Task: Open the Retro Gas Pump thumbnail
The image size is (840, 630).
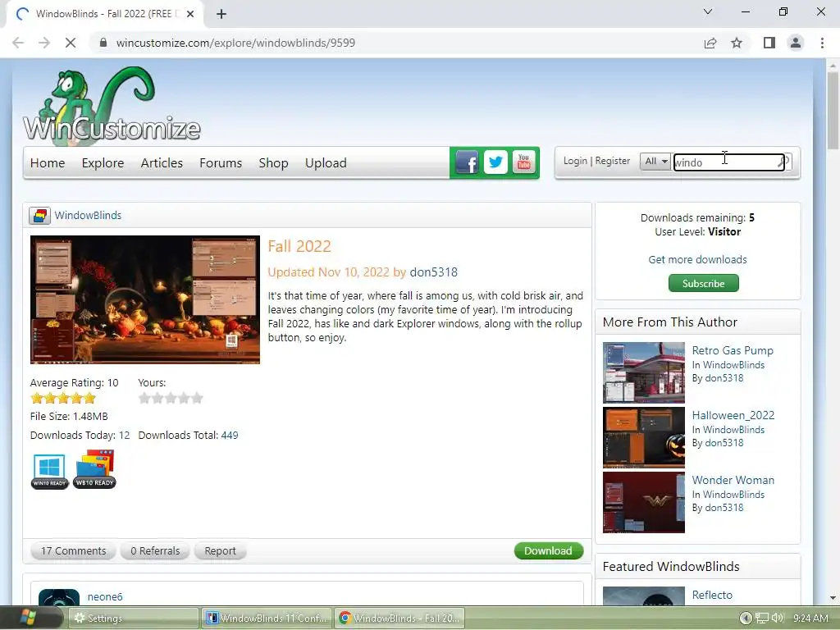Action: click(x=643, y=373)
